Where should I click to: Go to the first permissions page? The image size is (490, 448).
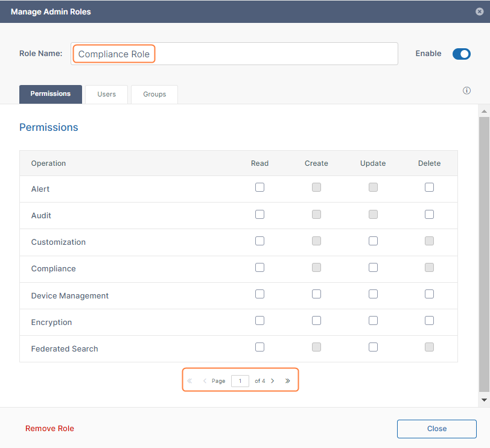coord(189,381)
